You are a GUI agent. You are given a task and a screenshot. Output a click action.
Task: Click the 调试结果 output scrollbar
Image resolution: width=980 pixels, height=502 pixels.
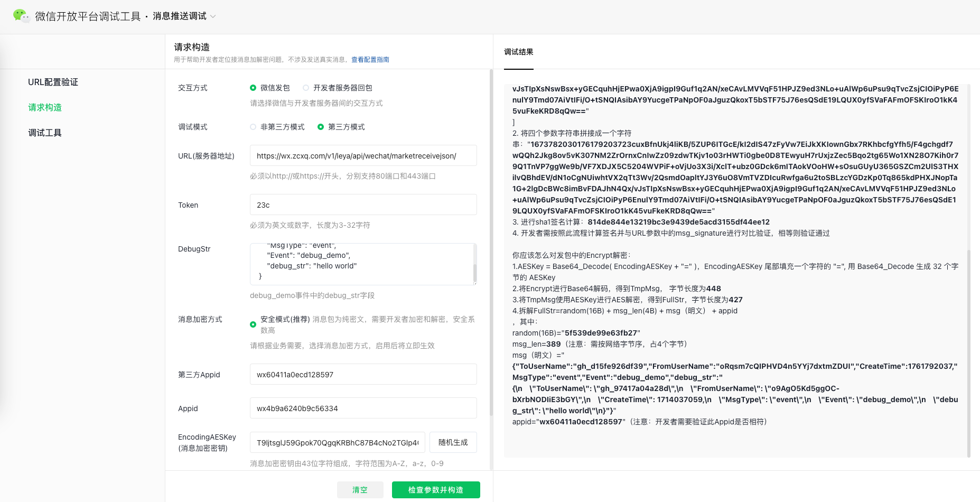pyautogui.click(x=969, y=353)
